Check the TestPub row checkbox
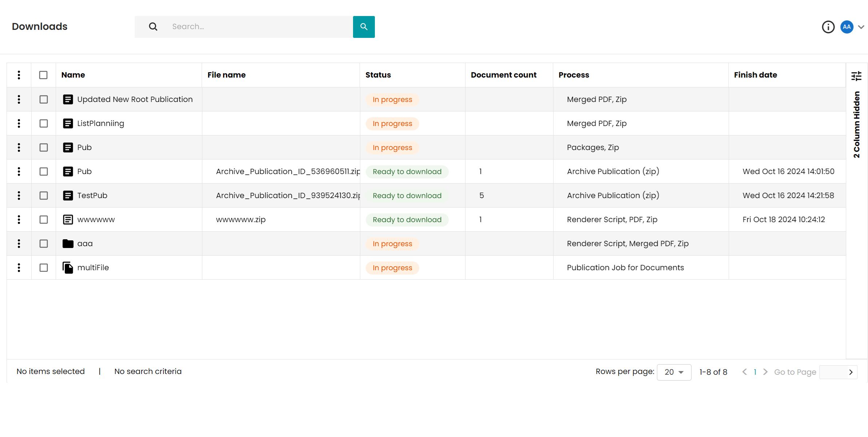 click(44, 196)
